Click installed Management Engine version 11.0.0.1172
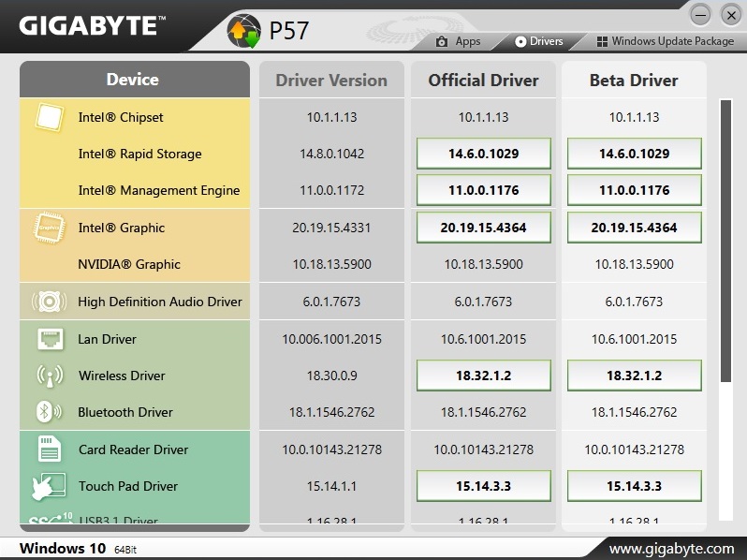The width and height of the screenshot is (747, 560). (331, 191)
